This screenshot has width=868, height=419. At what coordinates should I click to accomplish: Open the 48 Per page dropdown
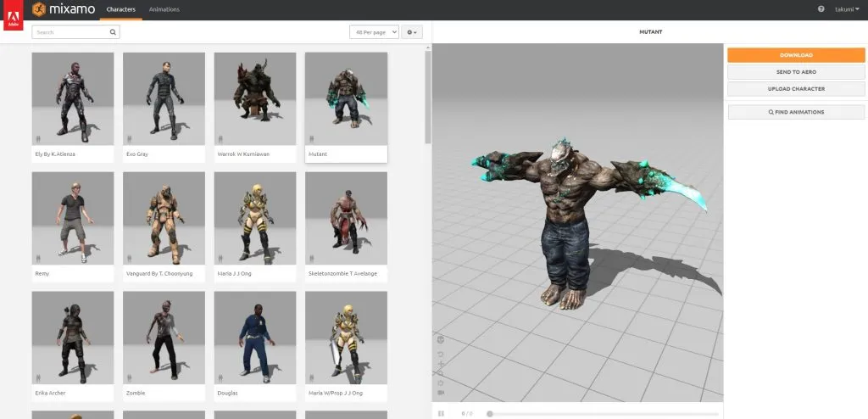374,32
